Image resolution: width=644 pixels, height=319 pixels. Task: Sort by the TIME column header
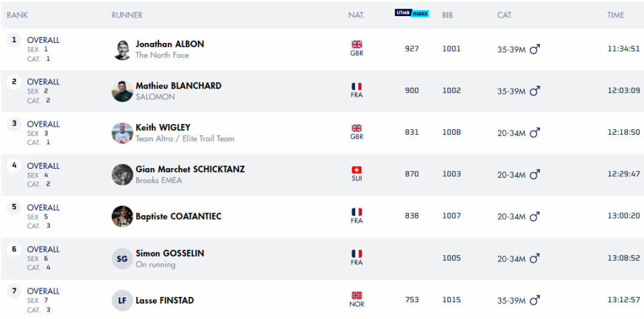(x=615, y=15)
